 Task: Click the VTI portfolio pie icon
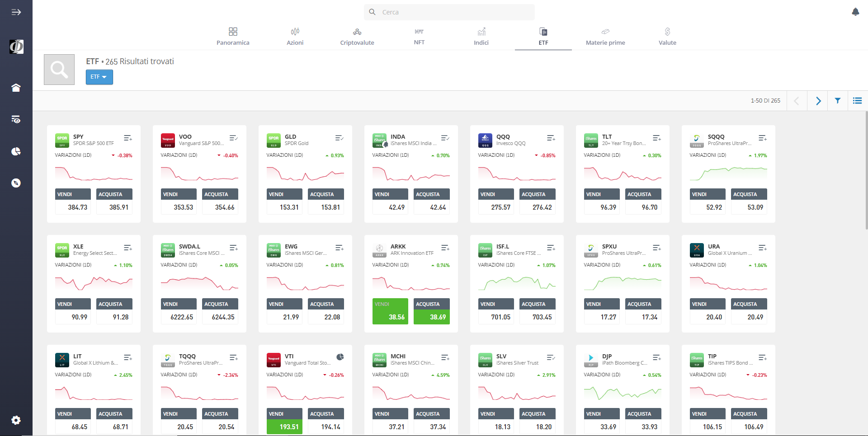(x=340, y=357)
